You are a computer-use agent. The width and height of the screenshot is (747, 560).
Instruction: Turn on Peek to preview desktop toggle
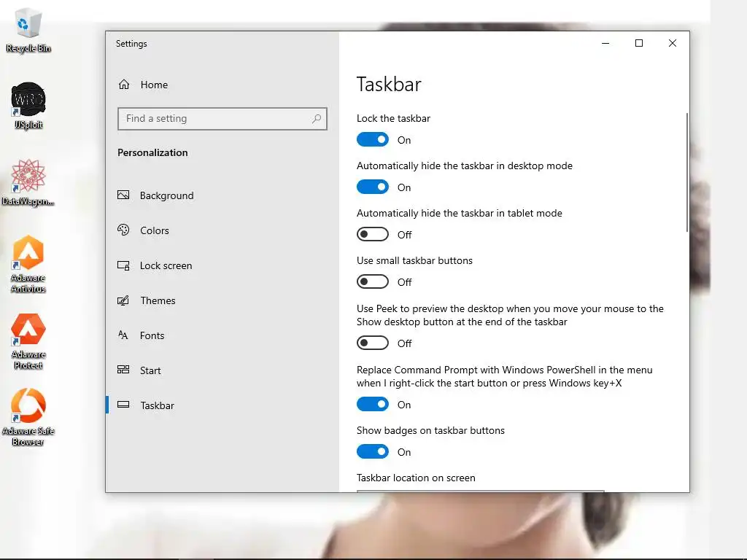coord(373,343)
